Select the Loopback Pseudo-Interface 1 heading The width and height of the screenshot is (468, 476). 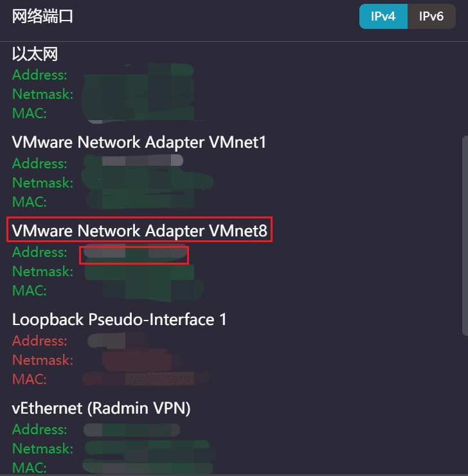[x=119, y=319]
